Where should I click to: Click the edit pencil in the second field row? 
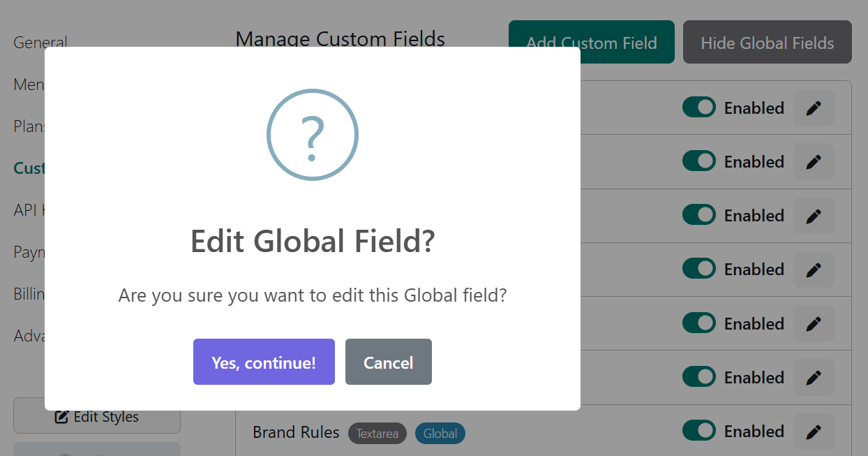coord(814,162)
